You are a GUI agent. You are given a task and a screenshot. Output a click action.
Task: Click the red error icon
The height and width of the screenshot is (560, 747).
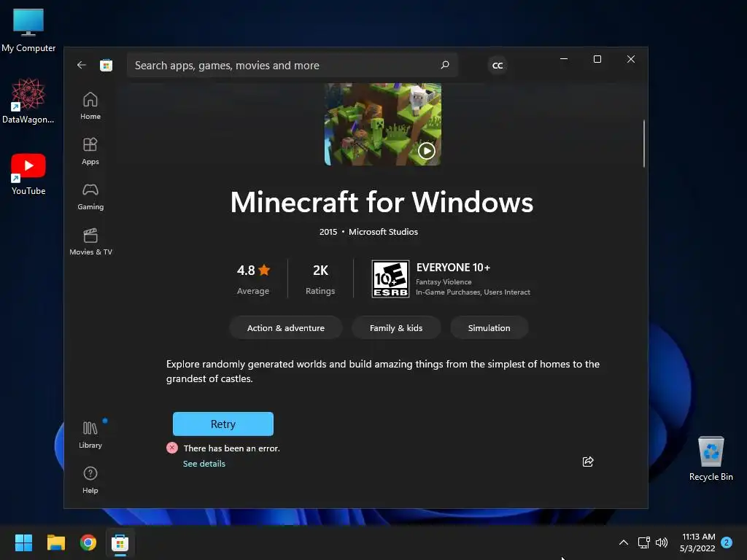172,448
